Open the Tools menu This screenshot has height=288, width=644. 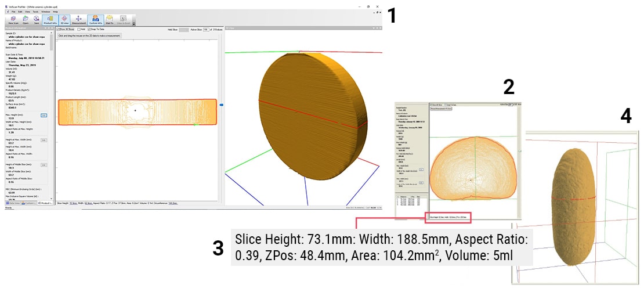tap(35, 11)
